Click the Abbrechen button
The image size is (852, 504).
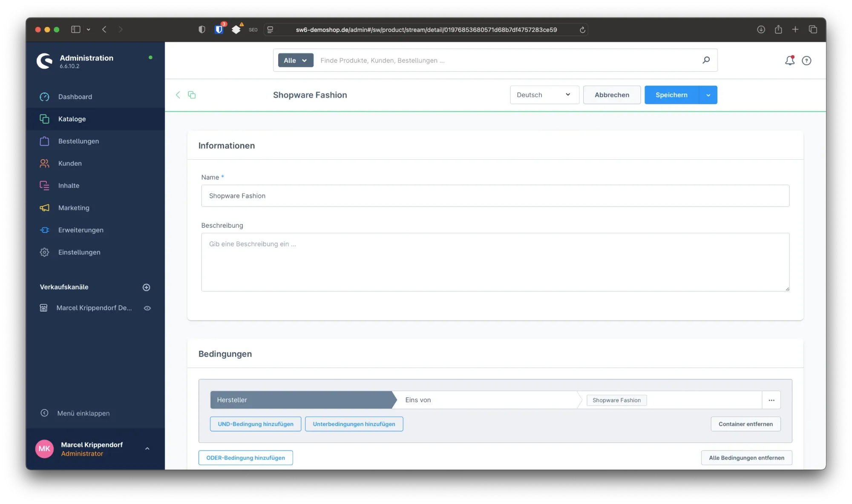[x=612, y=94]
